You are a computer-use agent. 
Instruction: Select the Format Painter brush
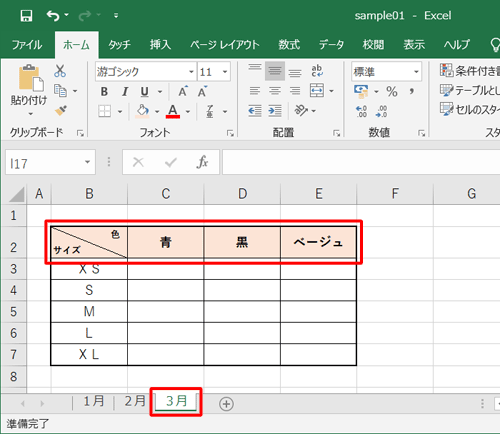61,110
